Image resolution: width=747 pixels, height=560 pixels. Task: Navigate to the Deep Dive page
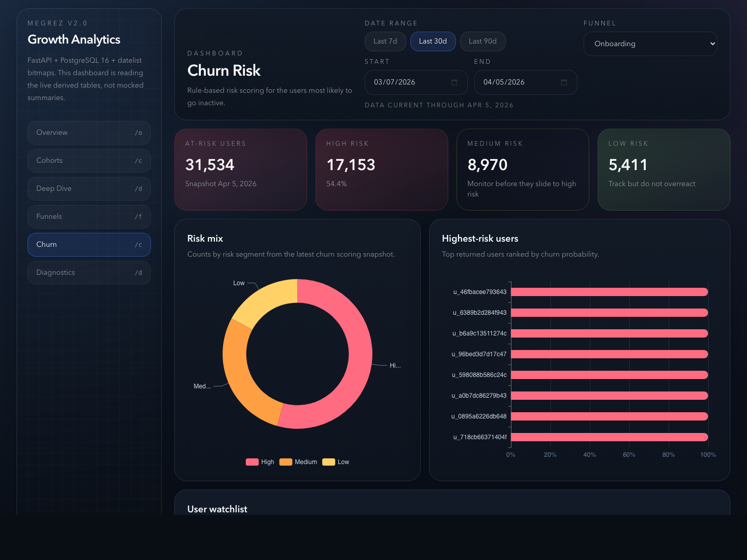click(x=89, y=189)
